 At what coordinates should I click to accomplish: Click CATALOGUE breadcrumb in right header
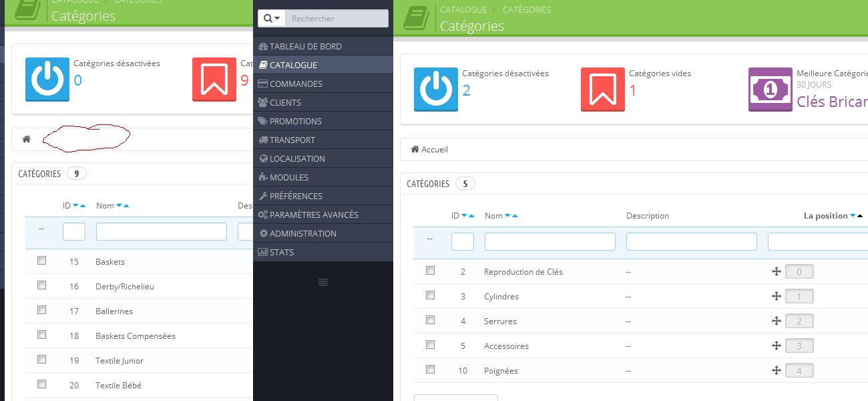coord(463,9)
